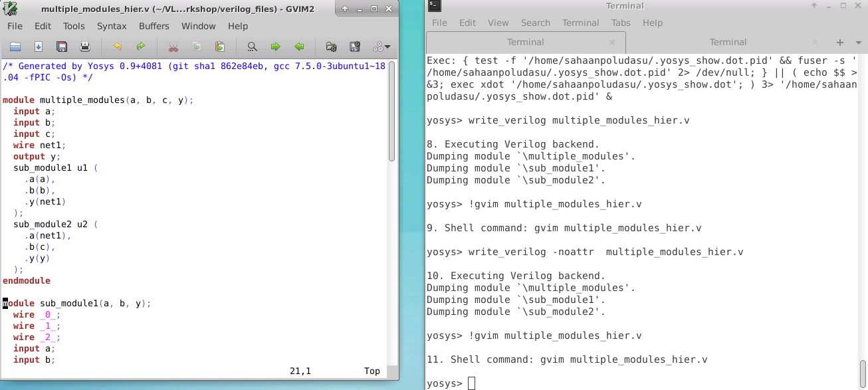The width and height of the screenshot is (868, 390).
Task: Close the active Terminal tab
Action: tap(611, 42)
